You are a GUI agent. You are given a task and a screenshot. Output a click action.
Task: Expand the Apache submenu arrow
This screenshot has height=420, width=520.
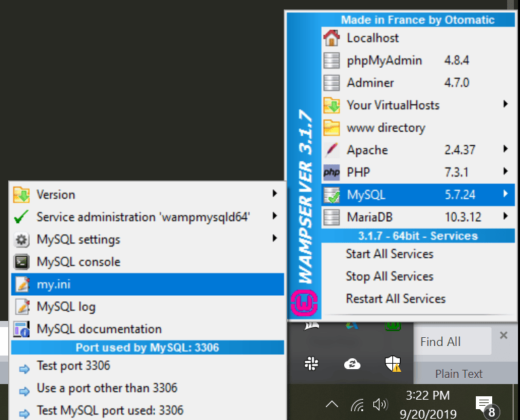(506, 149)
